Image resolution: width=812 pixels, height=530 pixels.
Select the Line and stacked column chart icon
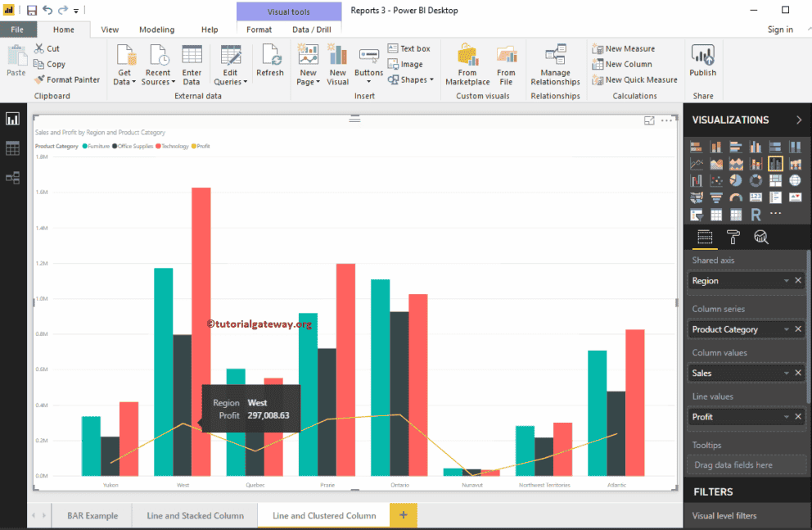pyautogui.click(x=756, y=164)
